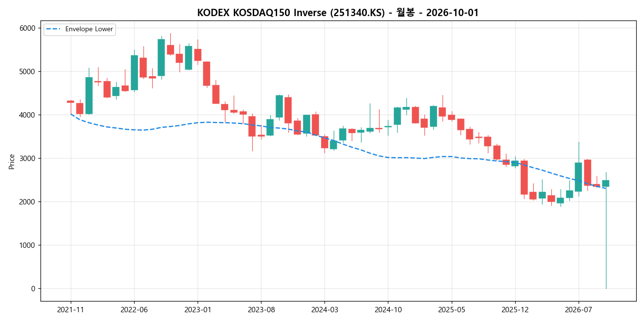
Task: Click the 2025-05 x-axis date label
Action: (x=451, y=309)
